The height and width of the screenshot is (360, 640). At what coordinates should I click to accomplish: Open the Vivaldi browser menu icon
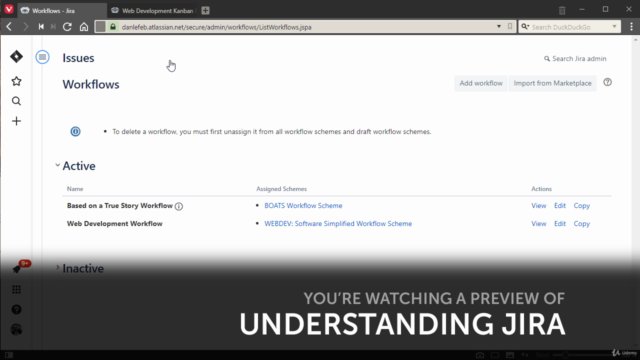pyautogui.click(x=9, y=9)
